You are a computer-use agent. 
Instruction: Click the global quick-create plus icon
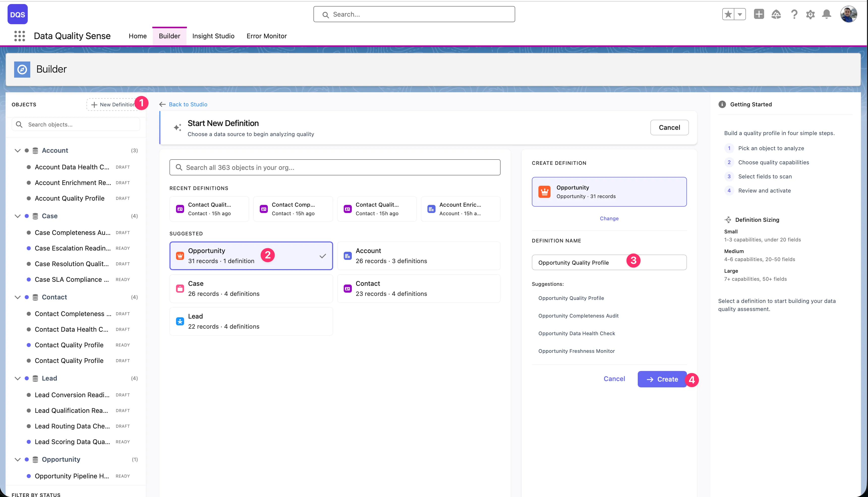759,14
